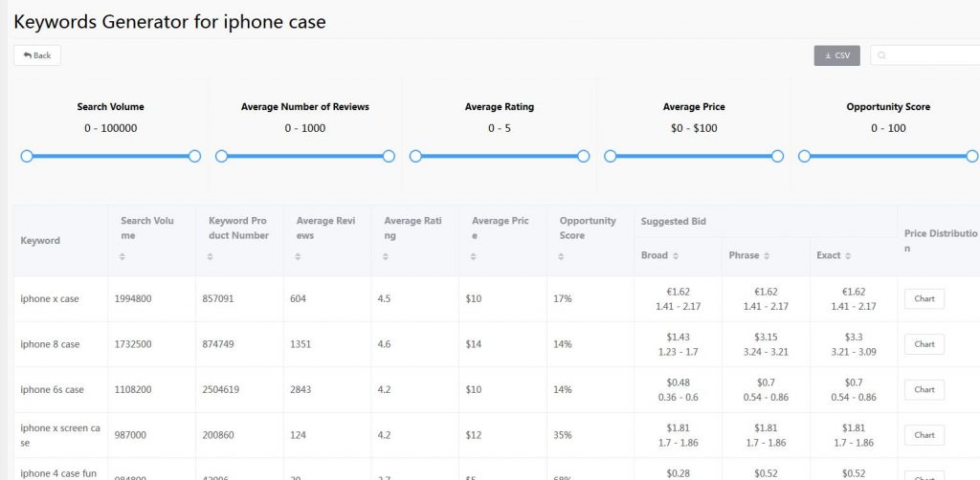
Task: Sort Phrase suggested bid arrows
Action: click(x=763, y=256)
